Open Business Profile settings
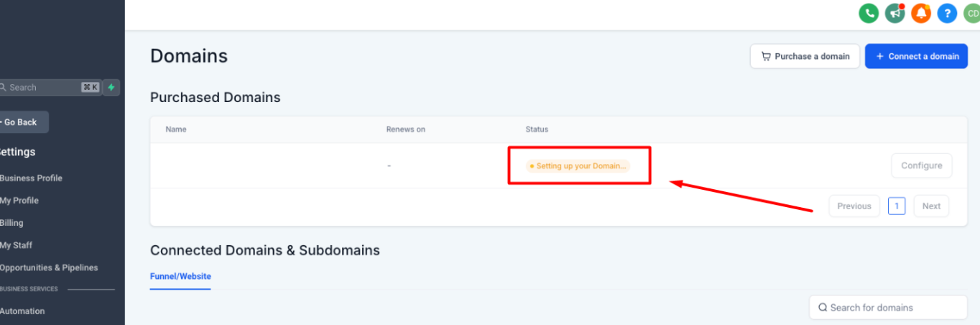 pos(31,178)
